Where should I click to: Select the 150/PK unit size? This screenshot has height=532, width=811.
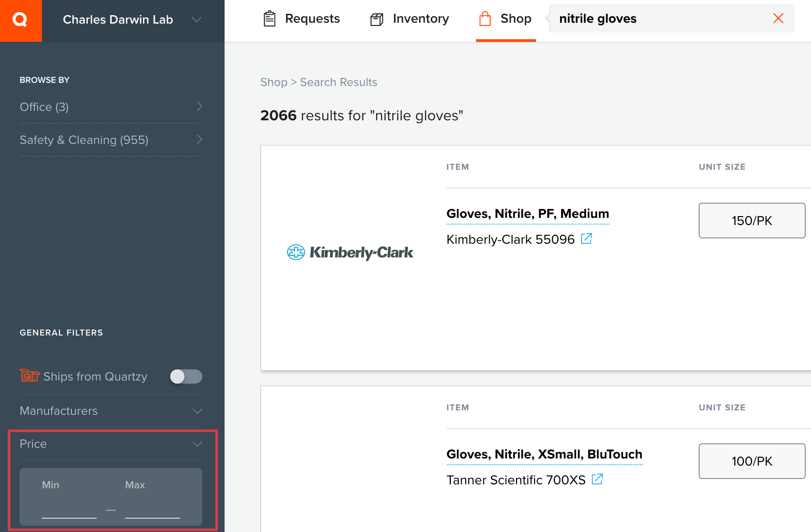752,221
